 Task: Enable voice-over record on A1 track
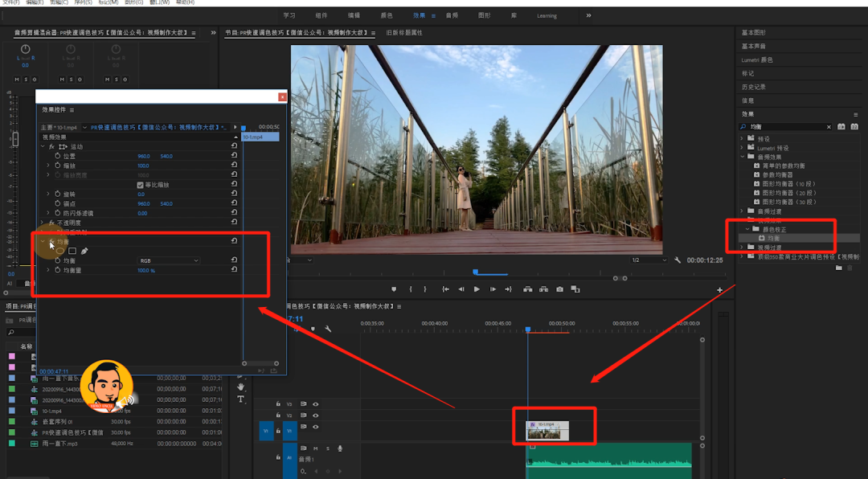[340, 448]
